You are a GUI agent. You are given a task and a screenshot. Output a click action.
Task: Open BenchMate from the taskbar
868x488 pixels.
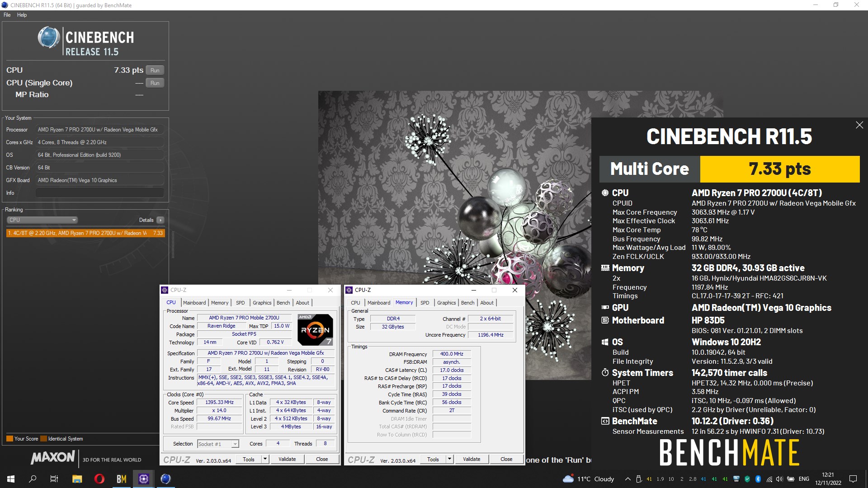[121, 479]
